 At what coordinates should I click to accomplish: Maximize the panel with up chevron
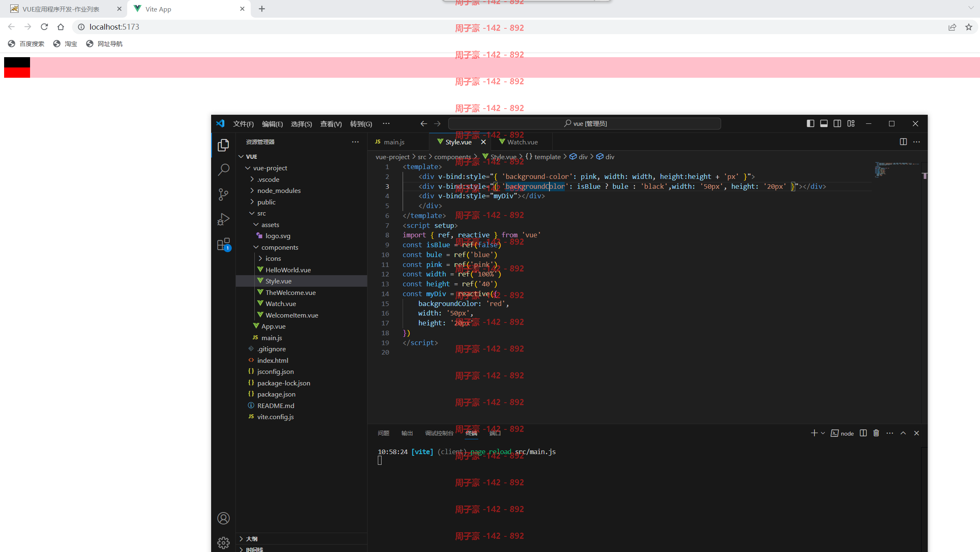(x=903, y=433)
